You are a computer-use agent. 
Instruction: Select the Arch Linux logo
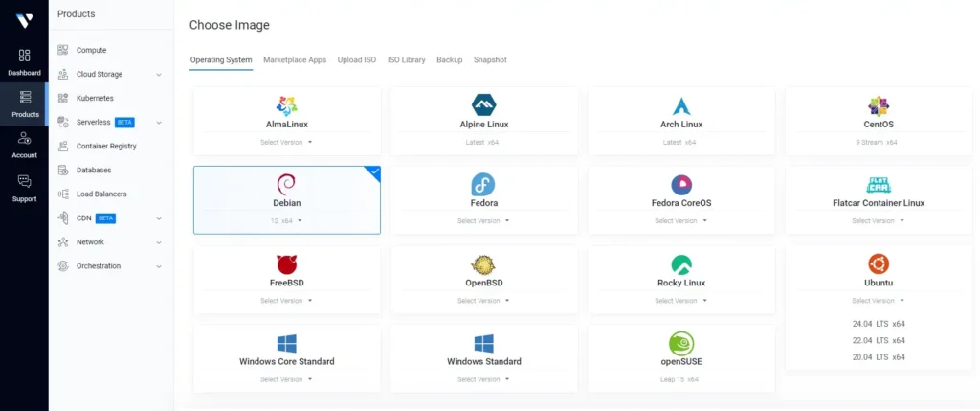coord(681,105)
